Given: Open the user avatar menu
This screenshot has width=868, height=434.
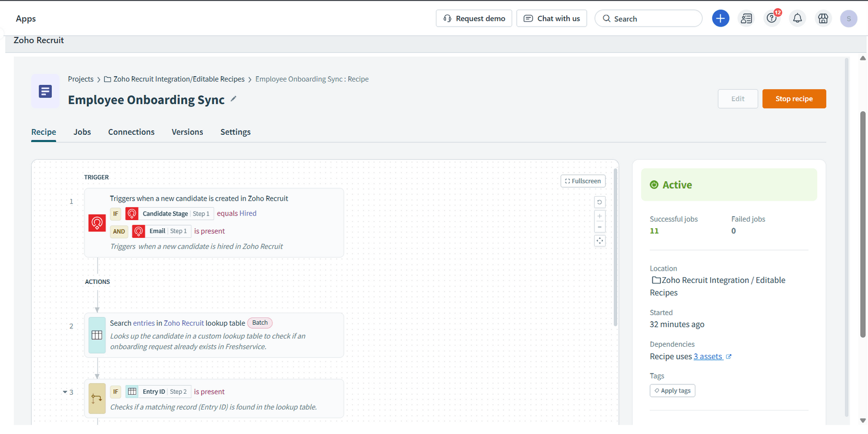Looking at the screenshot, I should tap(848, 18).
